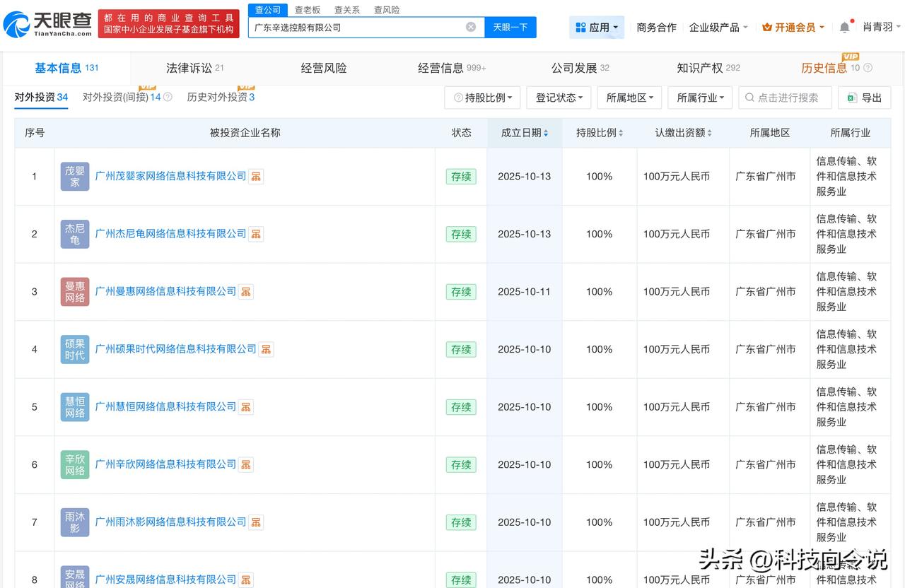Open the 法律诉讼 tab
Image resolution: width=905 pixels, height=588 pixels.
coord(195,68)
